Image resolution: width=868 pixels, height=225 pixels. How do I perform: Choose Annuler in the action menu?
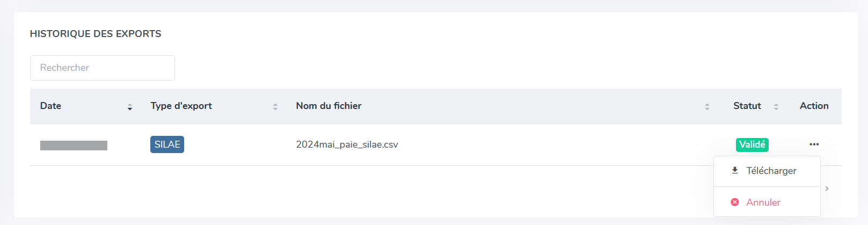point(763,202)
